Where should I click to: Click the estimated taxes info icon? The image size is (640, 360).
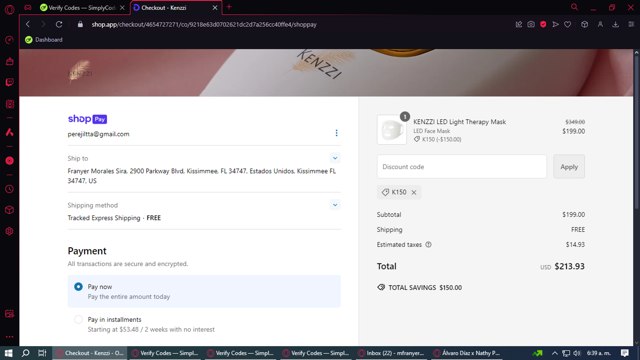[x=428, y=244]
